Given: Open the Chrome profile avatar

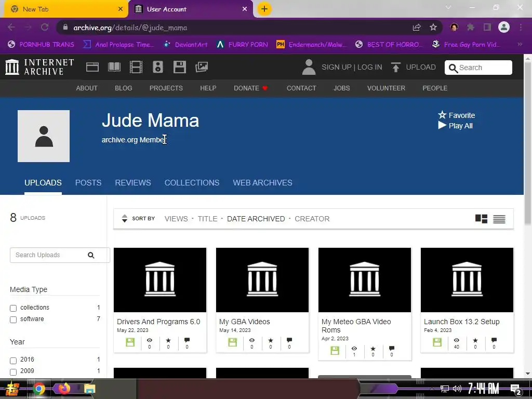Looking at the screenshot, I should click(504, 27).
